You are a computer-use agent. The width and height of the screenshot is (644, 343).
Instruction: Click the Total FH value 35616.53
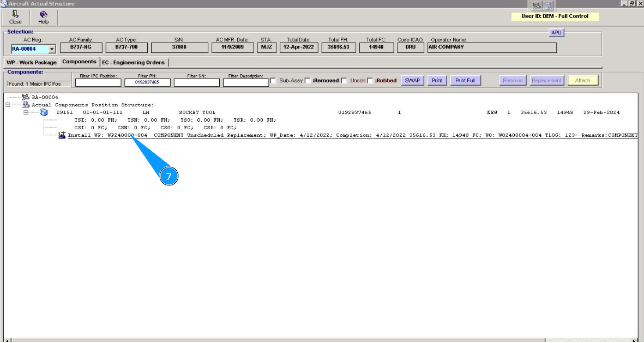tap(339, 47)
